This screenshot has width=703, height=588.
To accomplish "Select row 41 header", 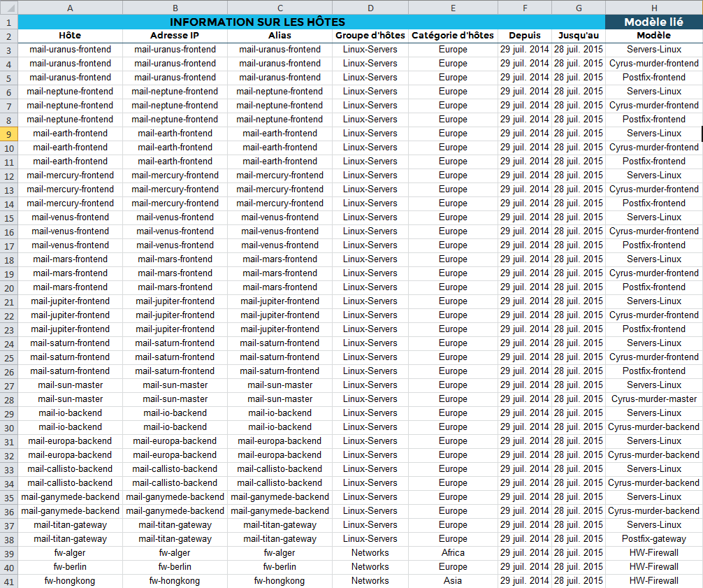I will pos(10,580).
